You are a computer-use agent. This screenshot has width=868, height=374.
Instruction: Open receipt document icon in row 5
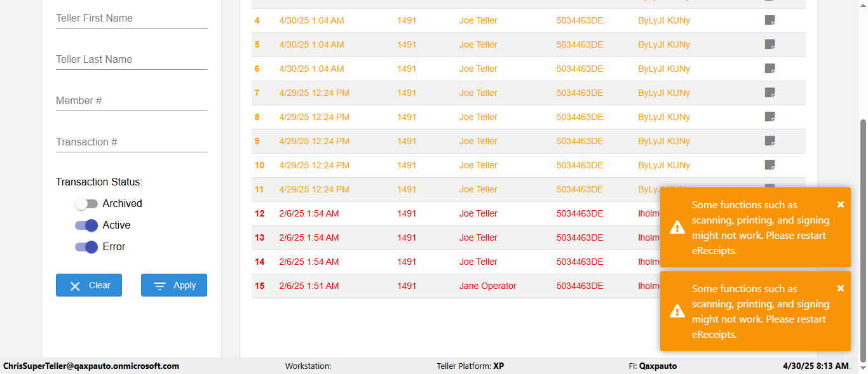(770, 44)
